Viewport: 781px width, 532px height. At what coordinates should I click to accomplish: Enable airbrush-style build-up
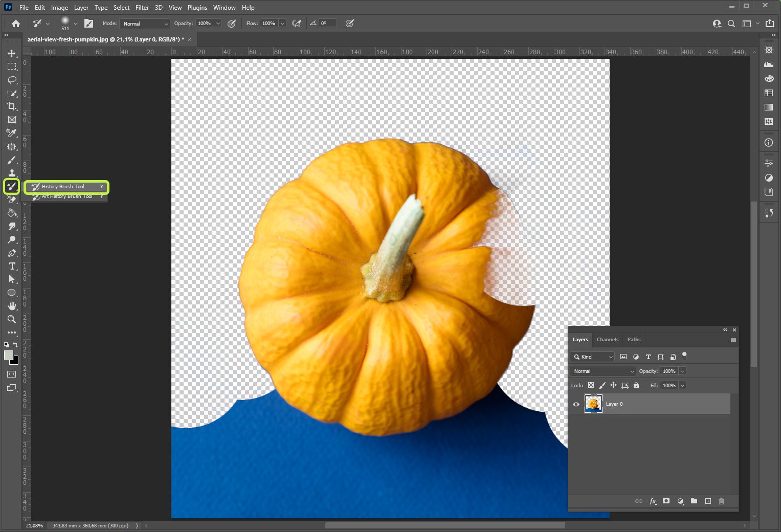coord(296,24)
